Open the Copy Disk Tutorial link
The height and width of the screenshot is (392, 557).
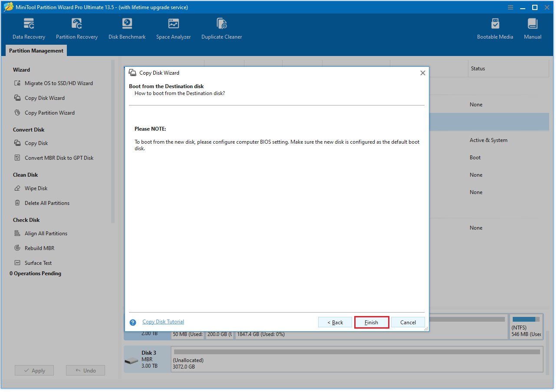[163, 321]
